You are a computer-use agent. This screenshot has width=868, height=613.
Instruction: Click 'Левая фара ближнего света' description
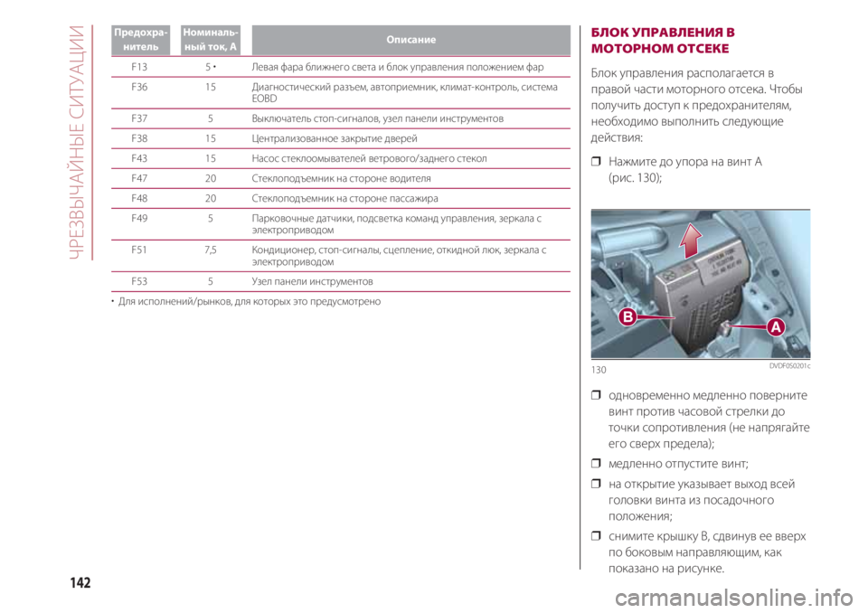coord(398,67)
